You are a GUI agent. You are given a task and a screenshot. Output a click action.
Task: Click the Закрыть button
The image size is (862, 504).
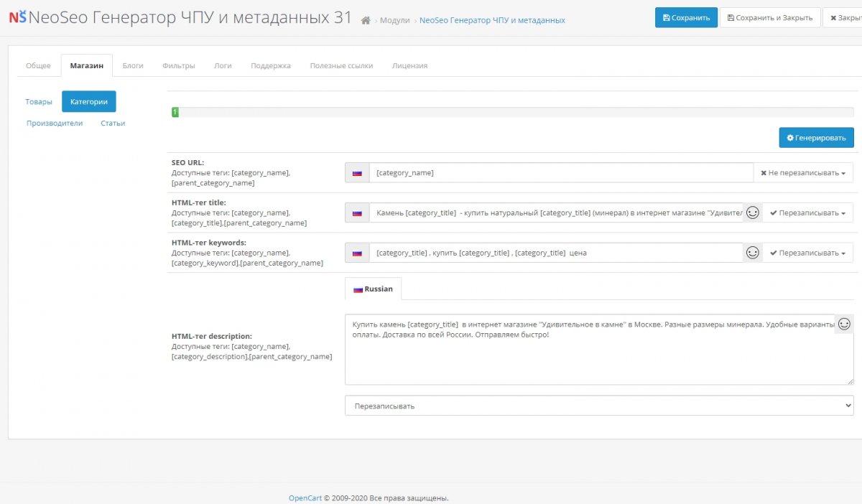click(x=843, y=18)
